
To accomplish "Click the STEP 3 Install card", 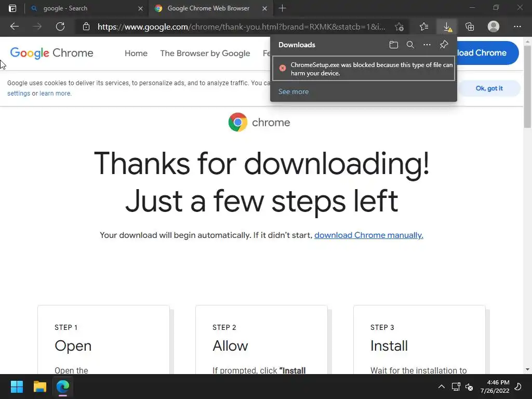I will click(x=419, y=340).
